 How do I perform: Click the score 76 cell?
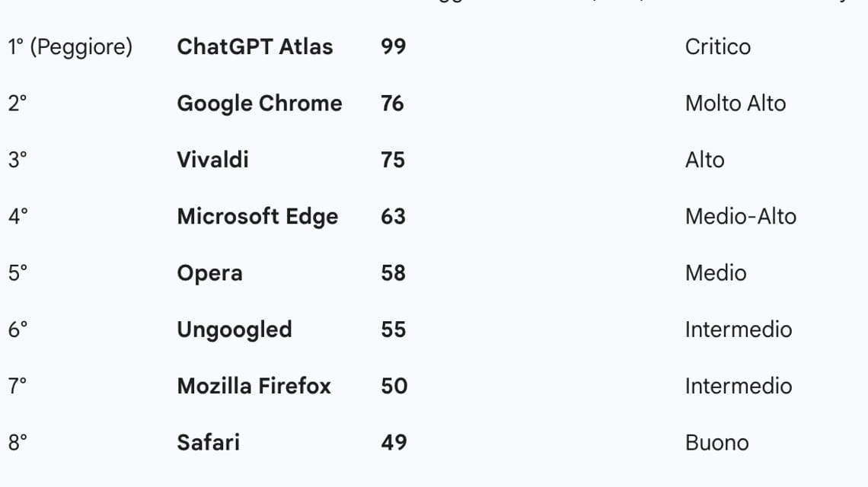[x=392, y=103]
